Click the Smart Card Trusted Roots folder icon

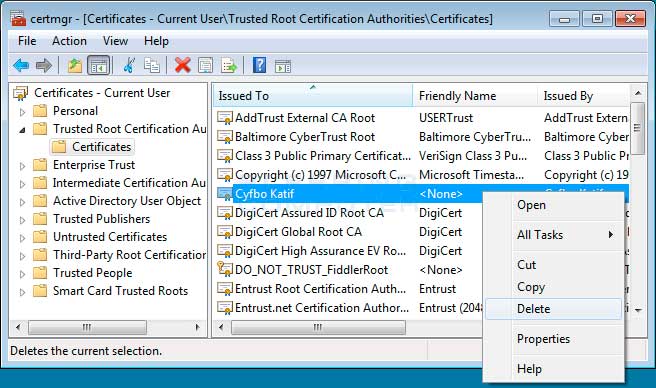[x=40, y=291]
